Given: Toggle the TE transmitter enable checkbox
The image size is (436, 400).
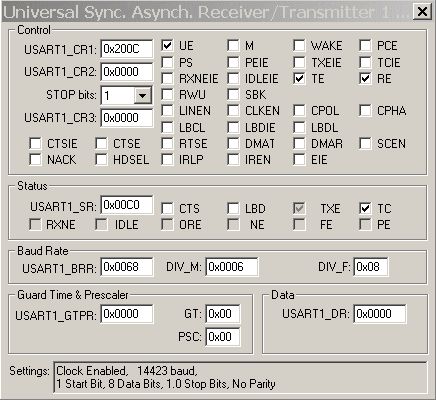Looking at the screenshot, I should (299, 78).
